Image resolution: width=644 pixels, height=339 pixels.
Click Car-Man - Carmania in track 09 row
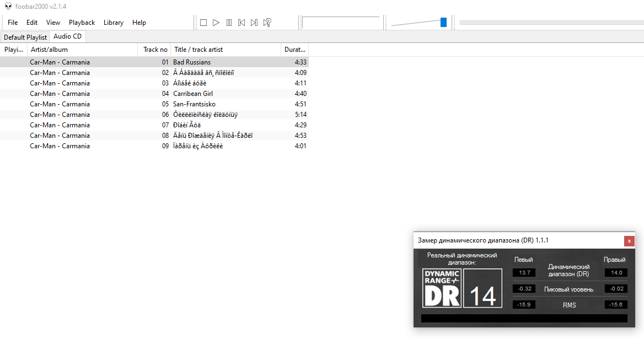pyautogui.click(x=60, y=146)
